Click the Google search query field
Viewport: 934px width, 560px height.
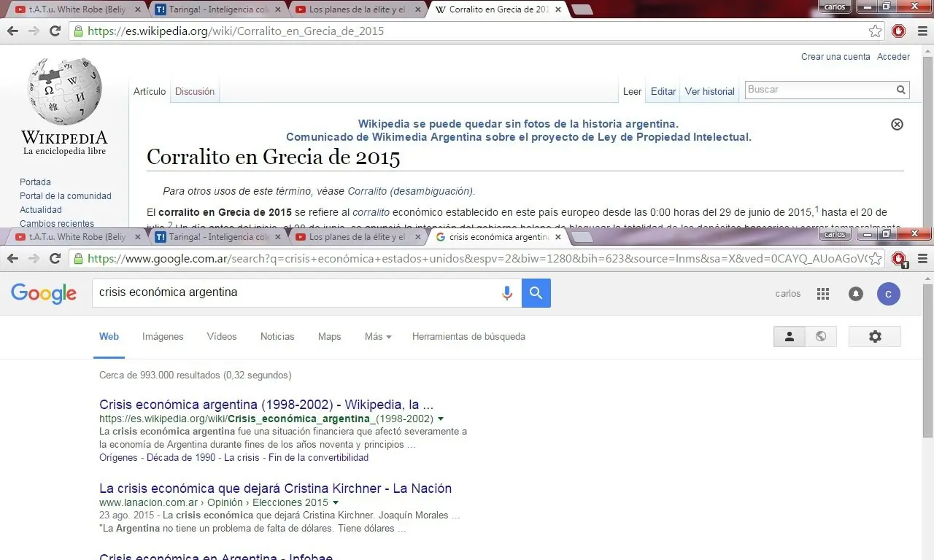(x=296, y=293)
